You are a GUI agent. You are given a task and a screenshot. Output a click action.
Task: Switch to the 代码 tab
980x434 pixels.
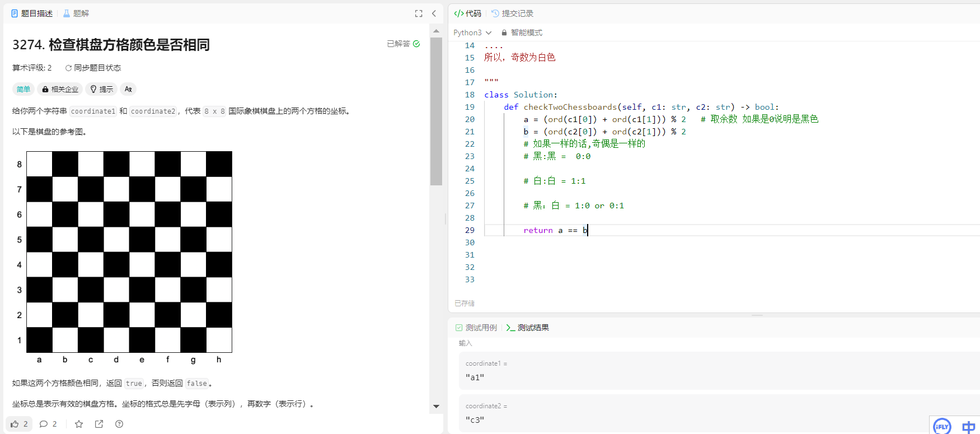468,13
